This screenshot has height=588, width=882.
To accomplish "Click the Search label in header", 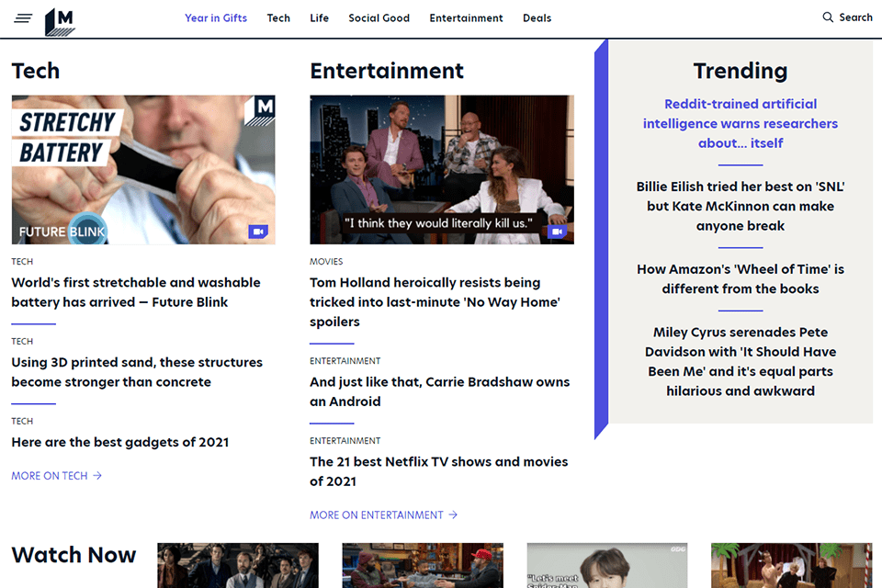I will (x=855, y=17).
